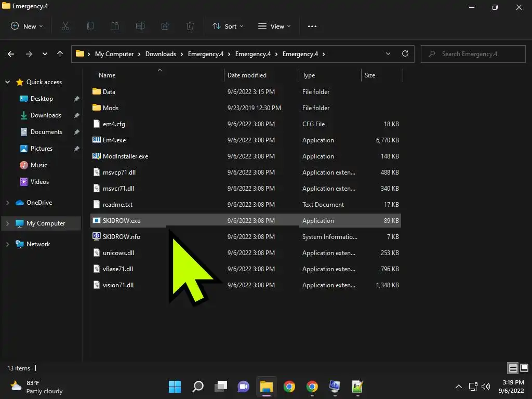Open the New item dropdown
Viewport: 532px width, 399px height.
coord(27,26)
